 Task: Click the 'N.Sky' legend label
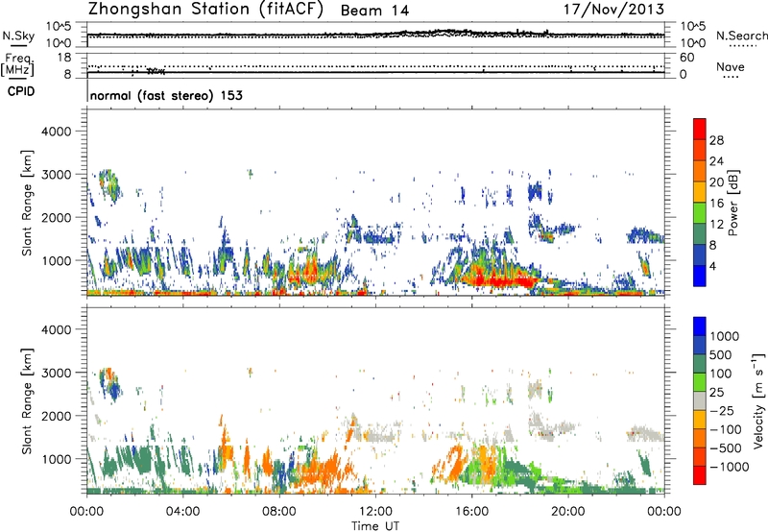(x=18, y=36)
